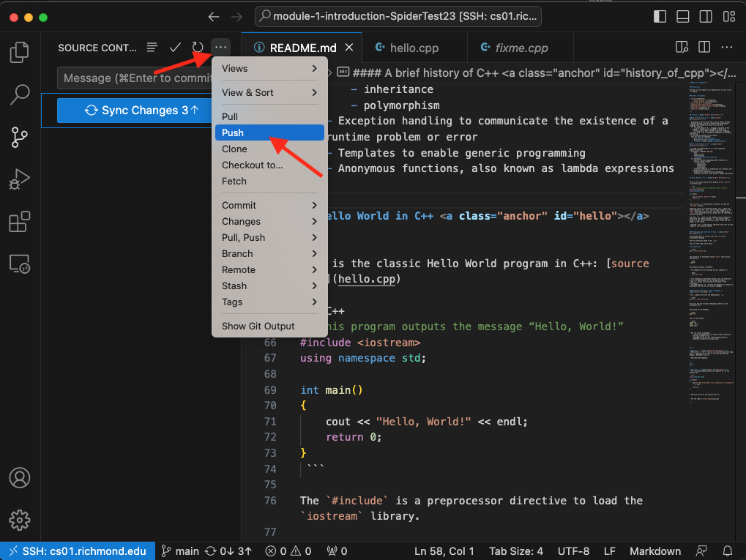Expand the Branch submenu
746x560 pixels.
pos(269,253)
